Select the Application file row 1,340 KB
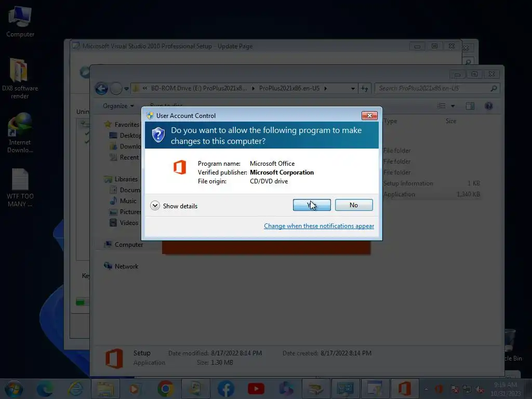This screenshot has width=532, height=399. pos(432,194)
